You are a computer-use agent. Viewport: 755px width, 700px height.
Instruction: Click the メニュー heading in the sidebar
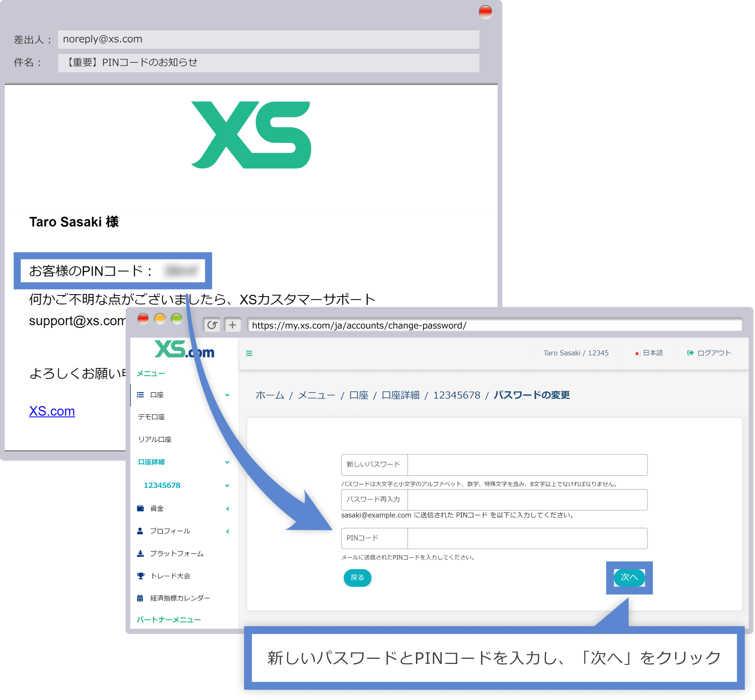151,374
